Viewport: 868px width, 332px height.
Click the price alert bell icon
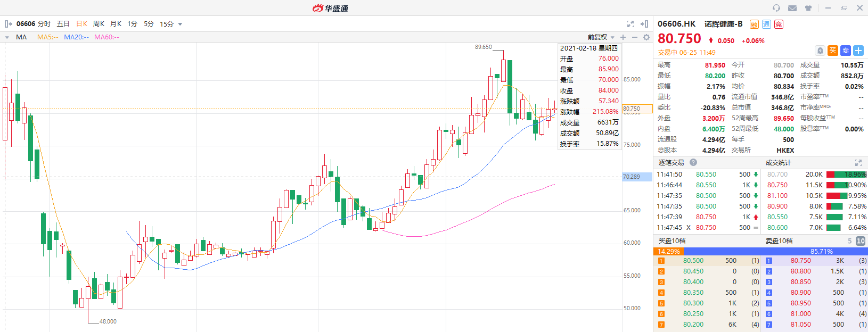point(820,51)
